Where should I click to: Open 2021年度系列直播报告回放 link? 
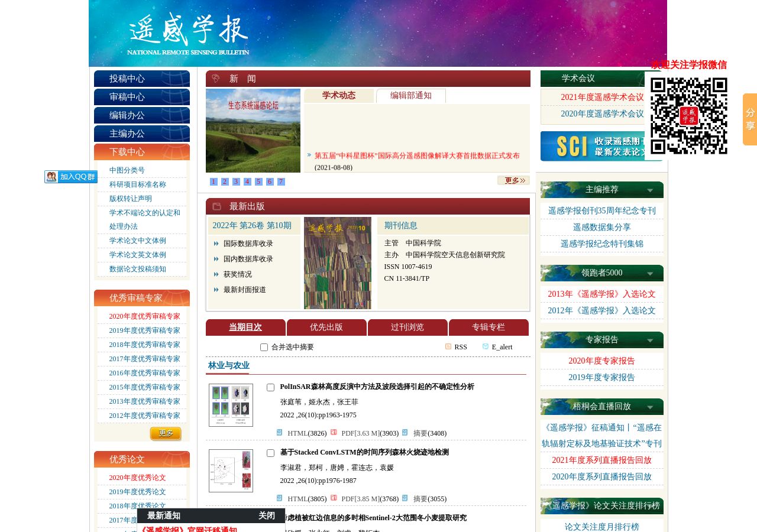(602, 460)
